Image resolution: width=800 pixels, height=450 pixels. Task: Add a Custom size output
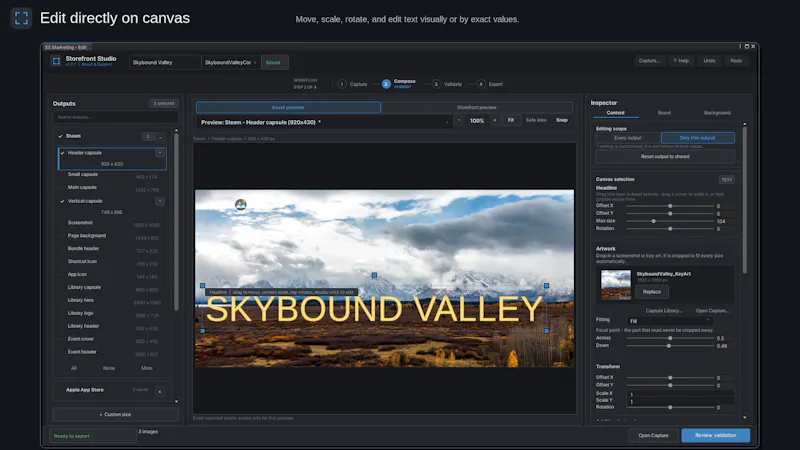(x=115, y=414)
